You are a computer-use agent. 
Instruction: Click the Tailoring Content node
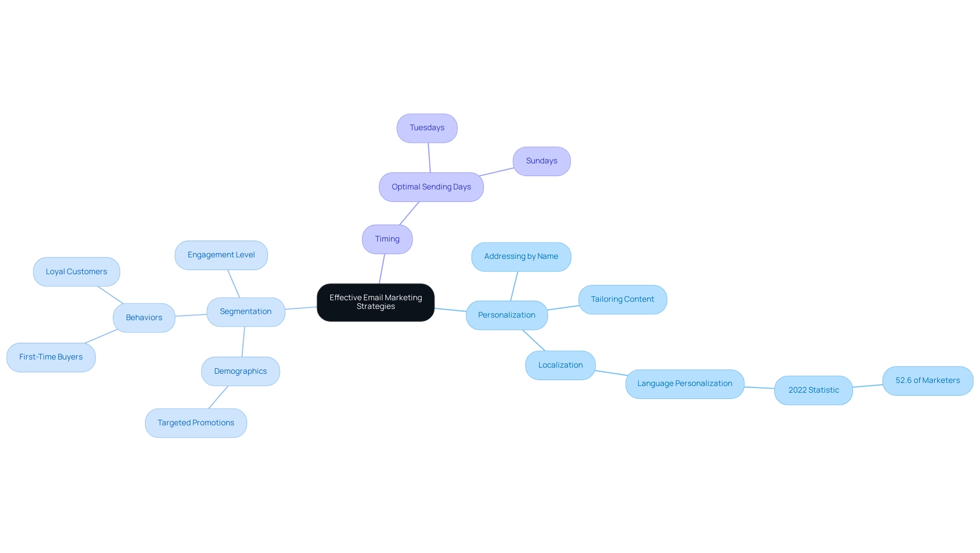[622, 299]
